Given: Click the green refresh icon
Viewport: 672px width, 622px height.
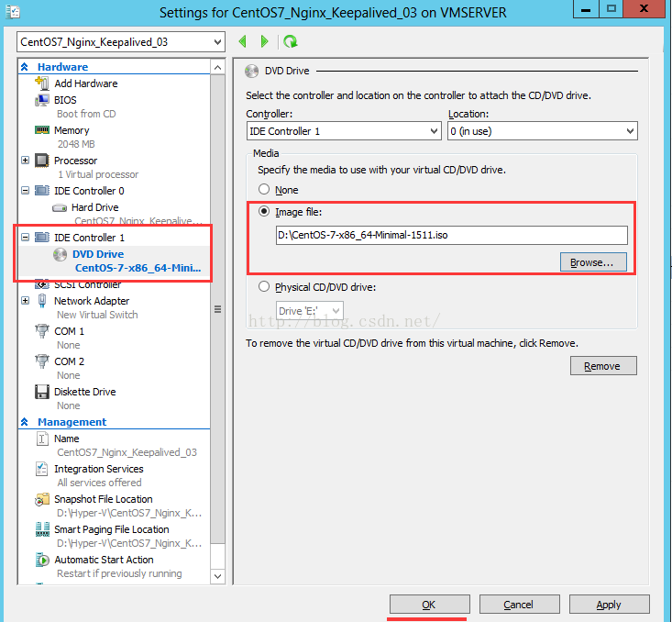Looking at the screenshot, I should click(291, 41).
